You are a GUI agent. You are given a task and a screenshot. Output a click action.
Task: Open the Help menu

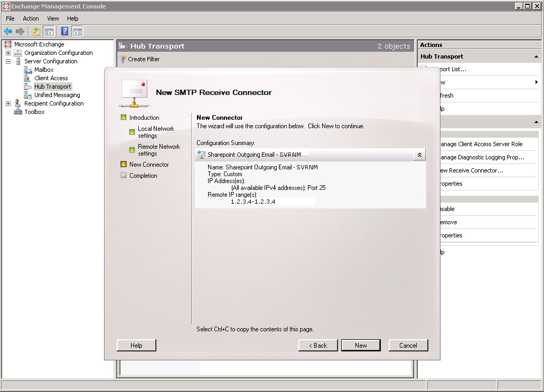(x=72, y=18)
